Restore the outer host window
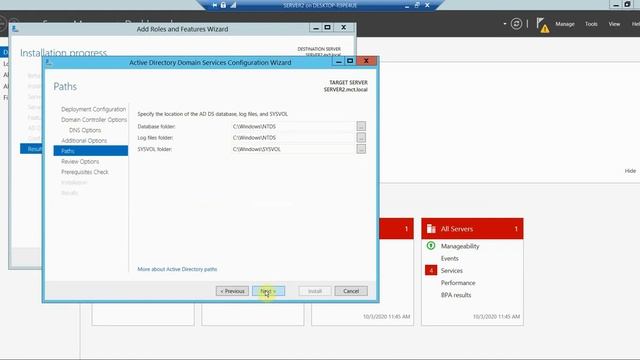The height and width of the screenshot is (360, 640). pyautogui.click(x=627, y=4)
